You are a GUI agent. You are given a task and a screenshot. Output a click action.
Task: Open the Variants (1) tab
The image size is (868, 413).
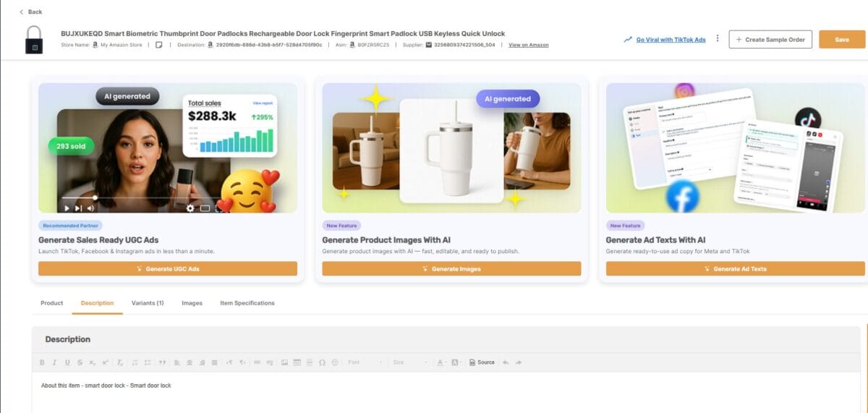click(x=148, y=303)
